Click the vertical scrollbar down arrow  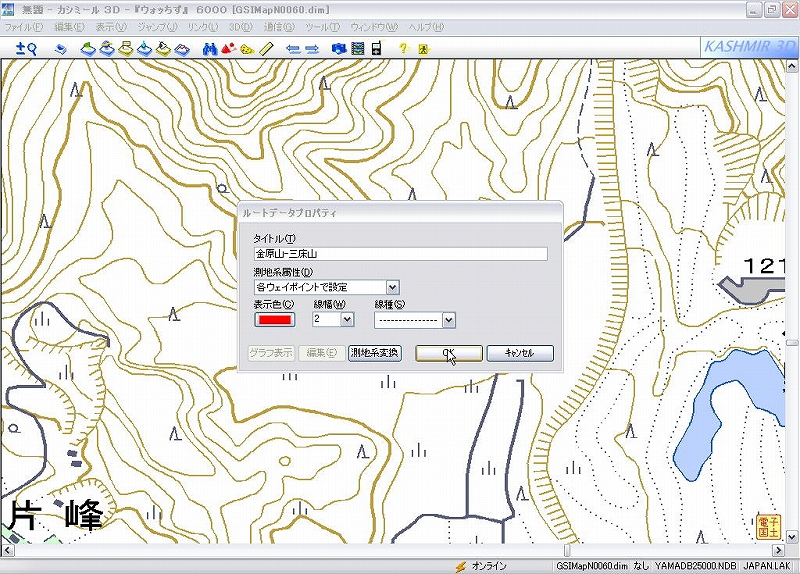[792, 537]
